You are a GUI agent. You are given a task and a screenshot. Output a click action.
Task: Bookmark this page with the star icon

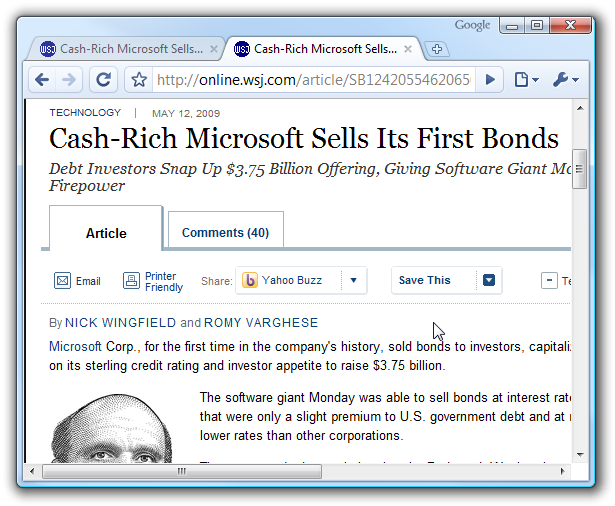point(139,80)
